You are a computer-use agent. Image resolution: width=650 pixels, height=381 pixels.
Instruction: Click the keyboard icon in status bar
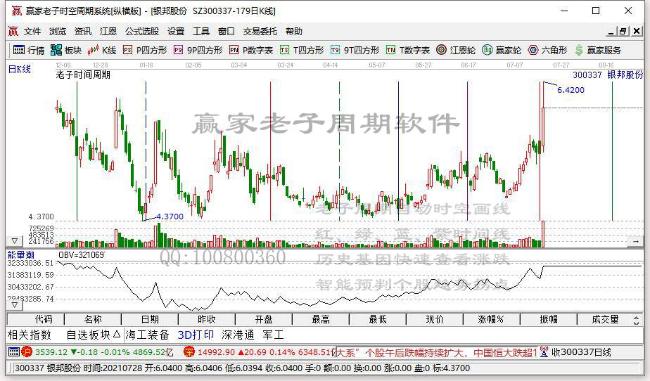14,352
